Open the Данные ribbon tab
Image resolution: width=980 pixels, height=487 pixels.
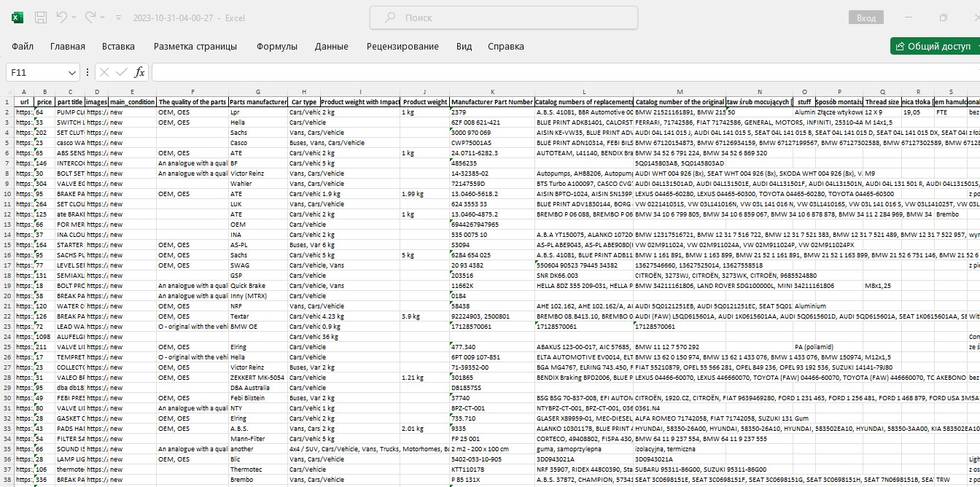[331, 46]
